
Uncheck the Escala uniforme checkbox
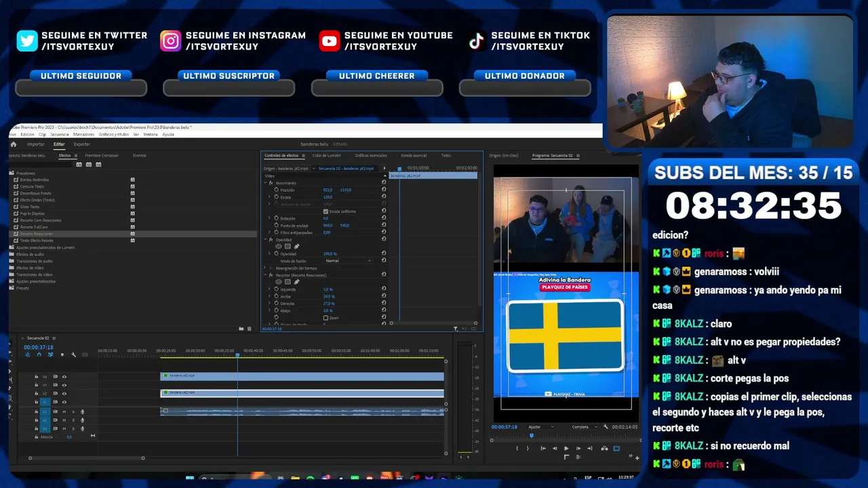coord(325,211)
